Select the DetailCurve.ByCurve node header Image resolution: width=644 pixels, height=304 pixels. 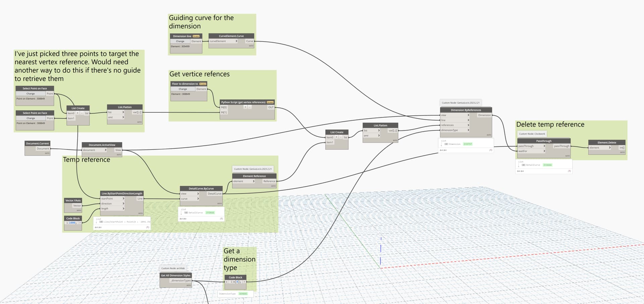tap(201, 189)
